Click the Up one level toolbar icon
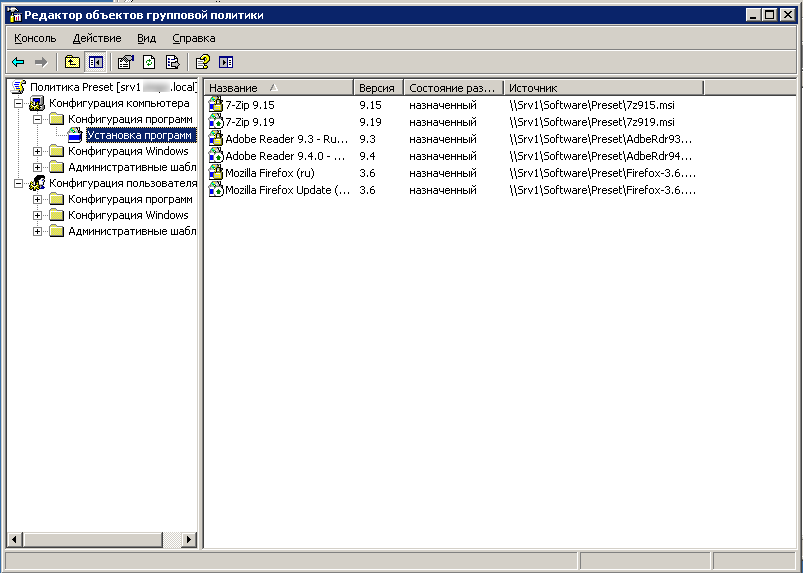Viewport: 803px width, 573px height. click(72, 62)
